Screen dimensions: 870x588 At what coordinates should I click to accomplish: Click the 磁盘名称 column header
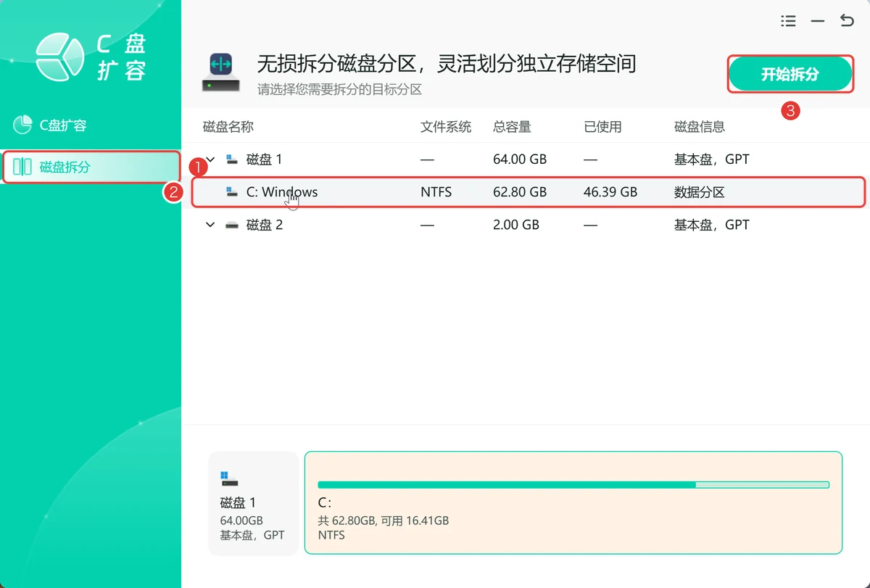[228, 127]
